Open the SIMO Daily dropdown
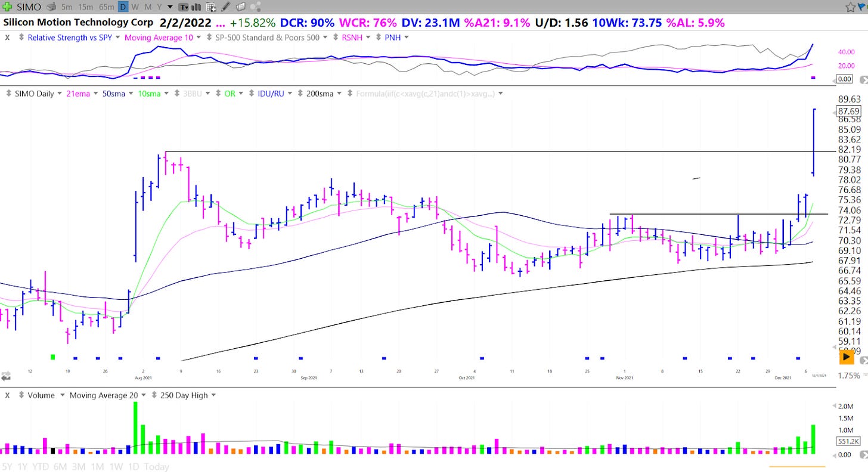 point(59,94)
